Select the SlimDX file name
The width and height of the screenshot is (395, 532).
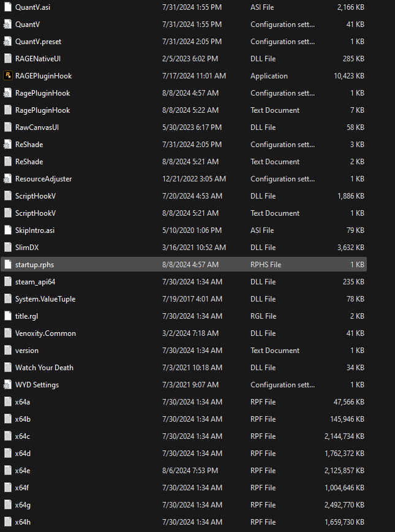[27, 248]
